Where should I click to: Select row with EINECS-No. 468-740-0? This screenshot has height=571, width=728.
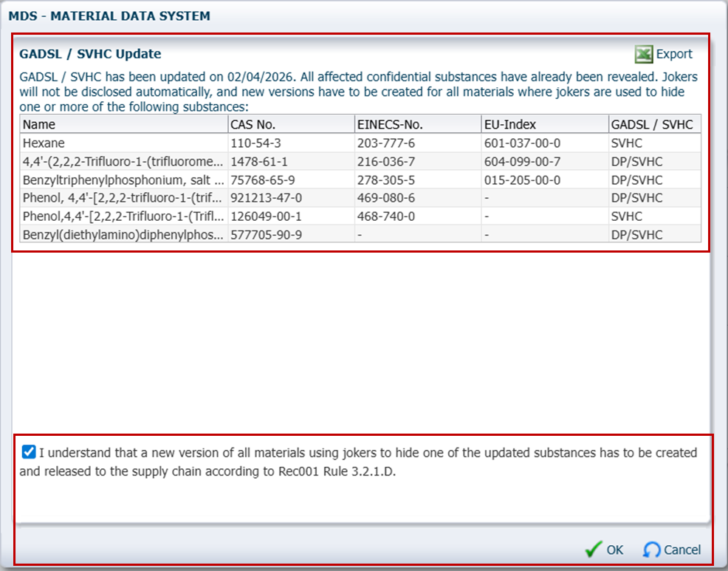(360, 216)
